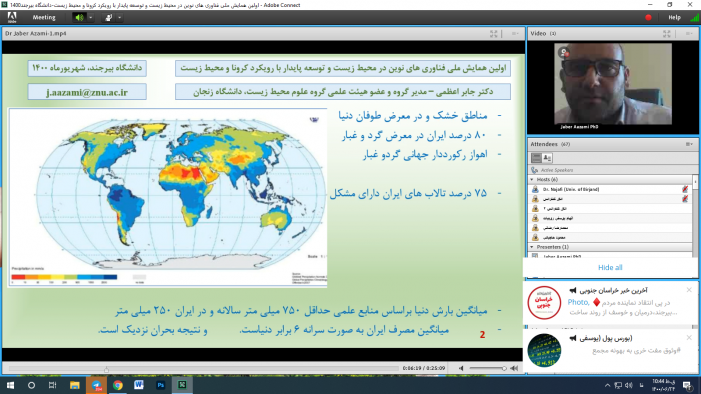Screen dimensions: 701x394
Task: Open File Explorer from the taskbar
Action: pos(74,385)
